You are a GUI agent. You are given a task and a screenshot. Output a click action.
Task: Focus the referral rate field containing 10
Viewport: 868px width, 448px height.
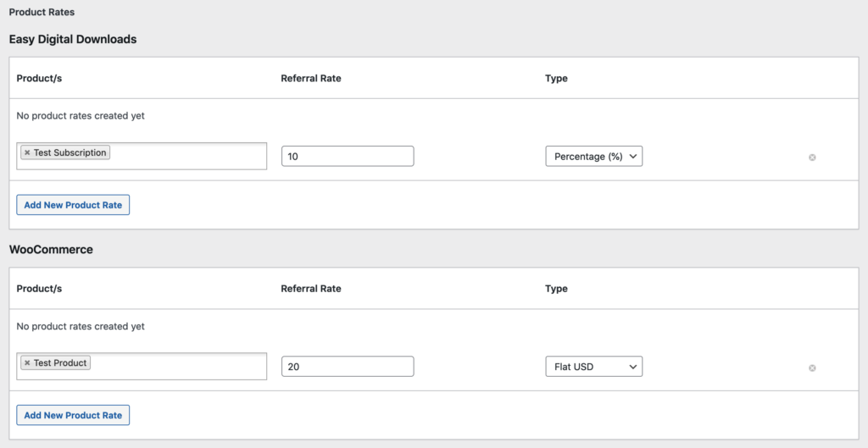[348, 157]
